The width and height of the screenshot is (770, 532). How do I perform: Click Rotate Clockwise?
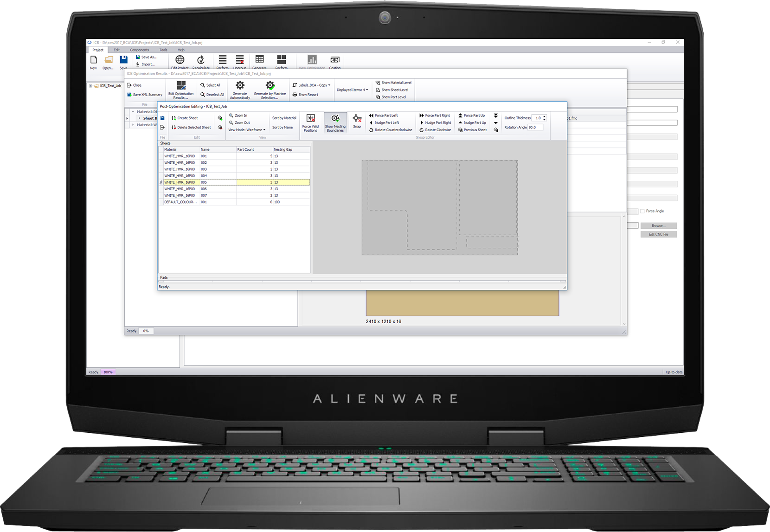435,130
